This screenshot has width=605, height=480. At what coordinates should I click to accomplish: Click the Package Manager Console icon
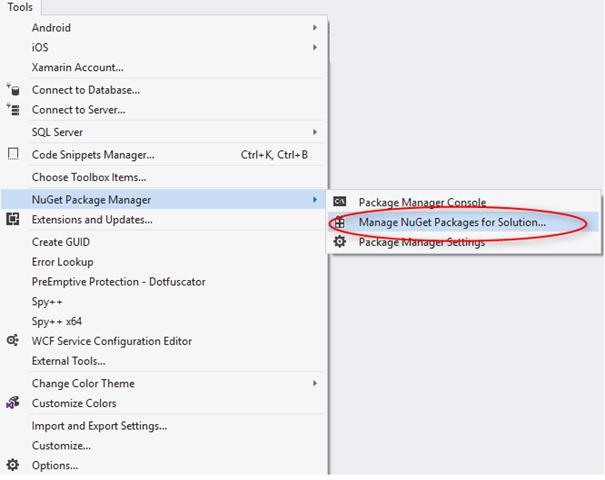pyautogui.click(x=340, y=201)
